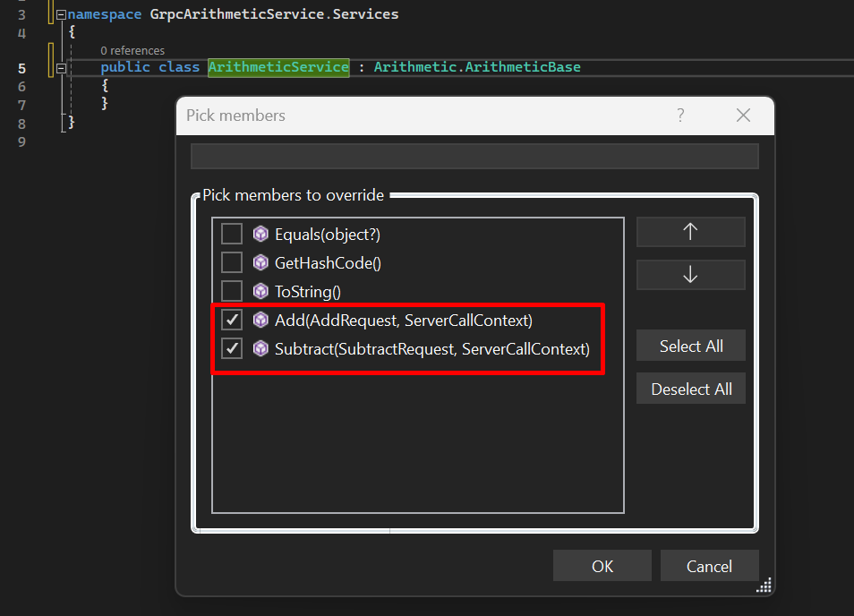Screen dimensions: 854x616
Task: Click the method icon beside ToString()
Action: [260, 291]
